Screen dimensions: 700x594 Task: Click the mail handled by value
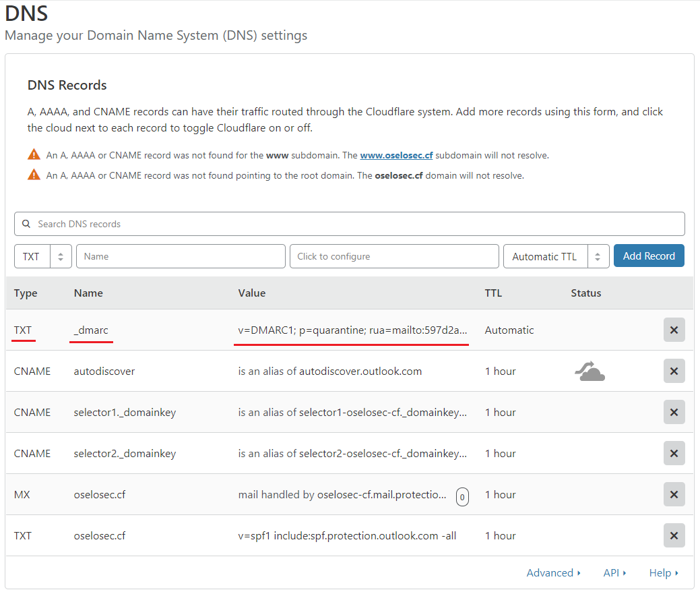click(x=342, y=494)
